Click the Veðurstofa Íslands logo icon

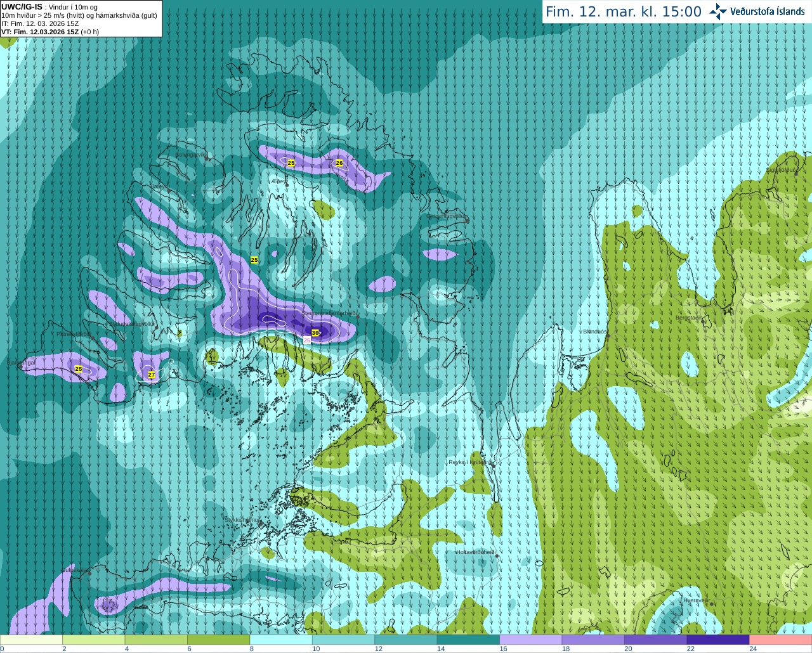tap(718, 11)
